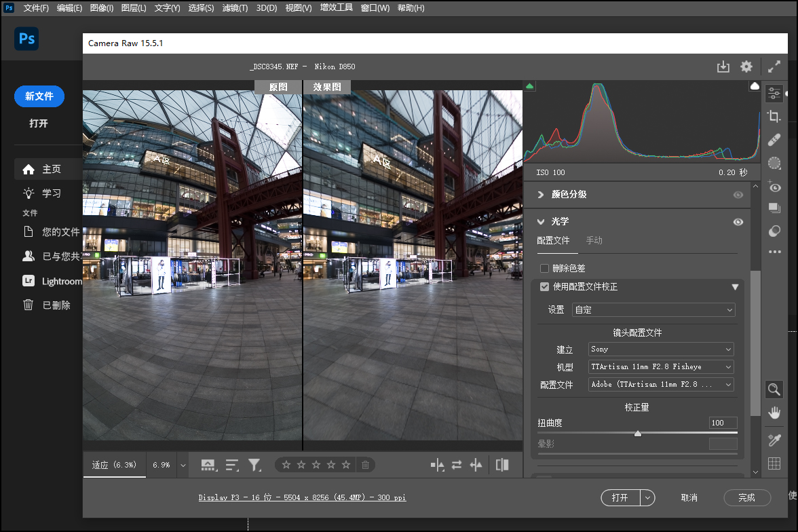Click the 扭曲度 slider handle

pos(637,434)
